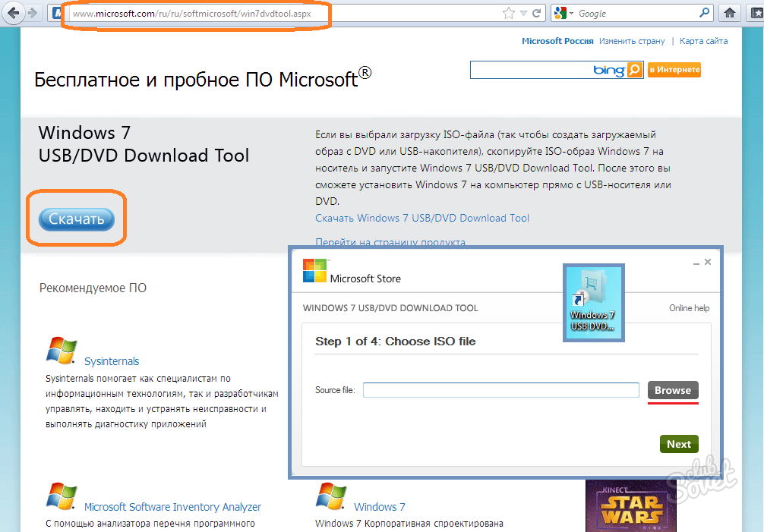The image size is (764, 532).
Task: Click inside the Source file input field
Action: pos(500,390)
